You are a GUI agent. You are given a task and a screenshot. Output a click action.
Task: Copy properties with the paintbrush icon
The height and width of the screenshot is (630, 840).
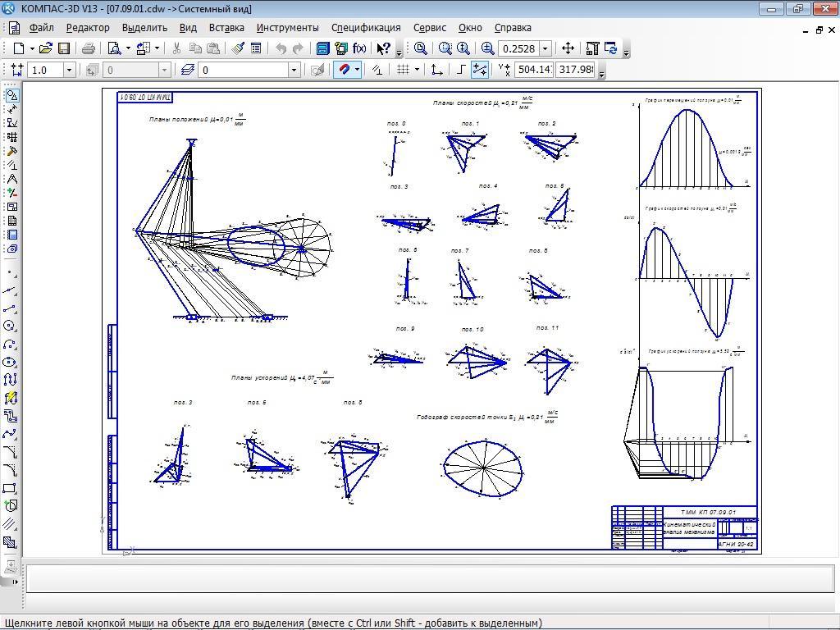click(239, 48)
